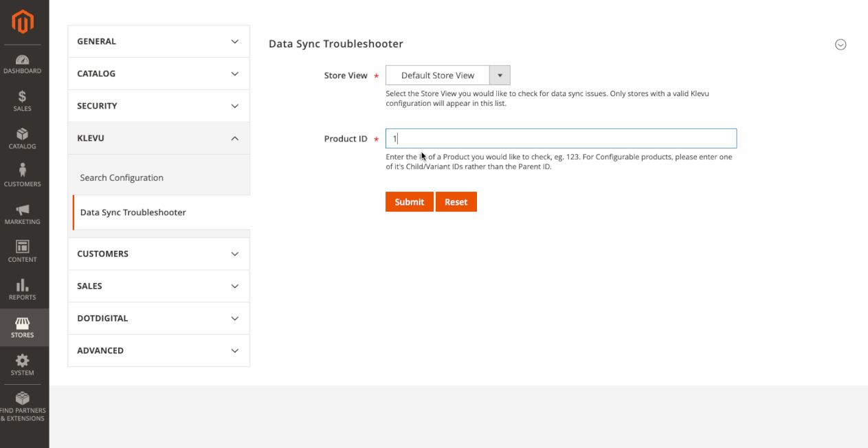Select the Data Sync Troubleshooter tab
Viewport: 868px width, 448px height.
tap(133, 212)
